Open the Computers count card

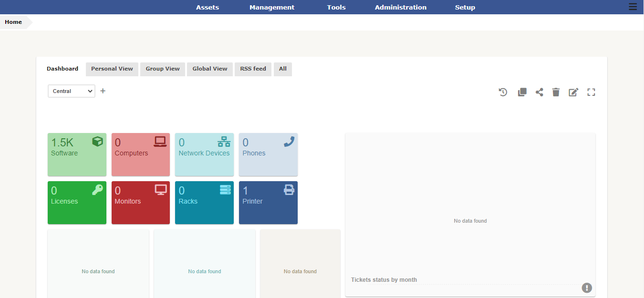(x=141, y=154)
